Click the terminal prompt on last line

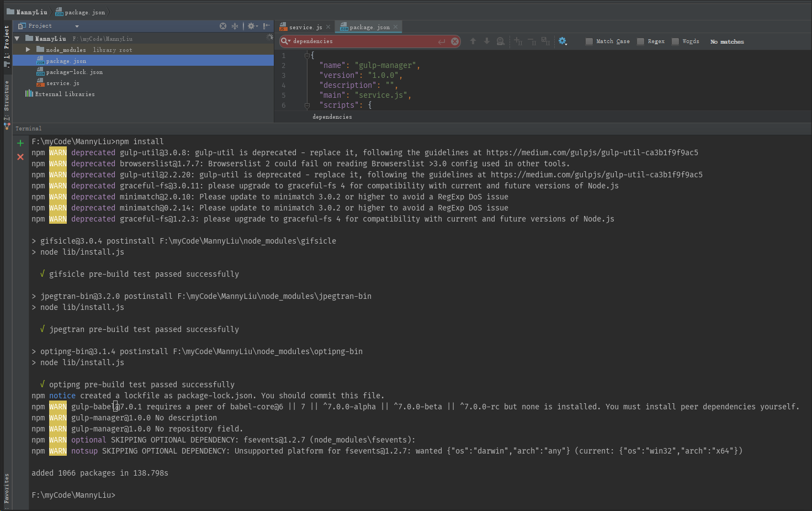click(x=73, y=495)
